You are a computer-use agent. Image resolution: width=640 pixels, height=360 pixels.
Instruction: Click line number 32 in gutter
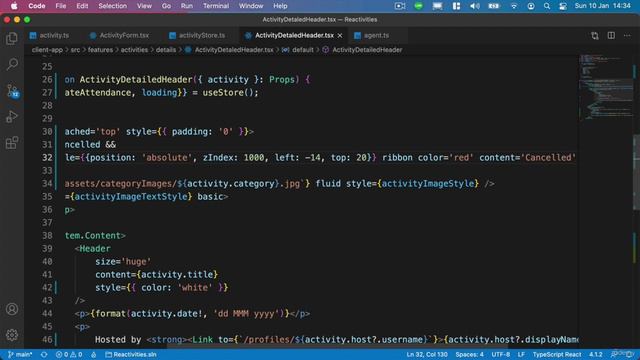47,158
